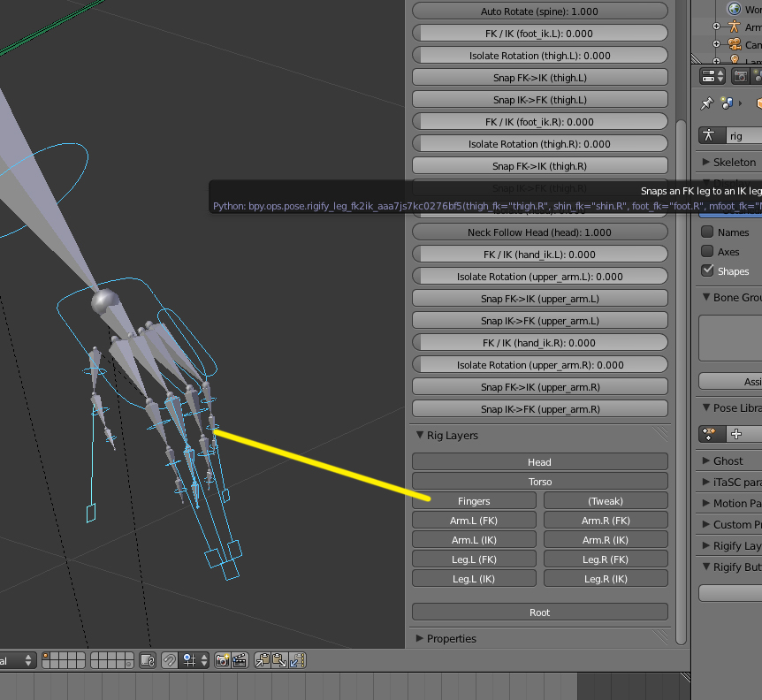Toggle the Fingers rig layer
Screen dimensions: 762x700
(474, 500)
